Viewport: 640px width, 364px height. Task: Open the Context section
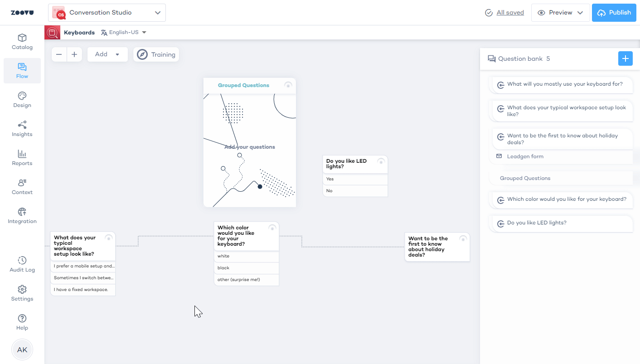click(22, 187)
